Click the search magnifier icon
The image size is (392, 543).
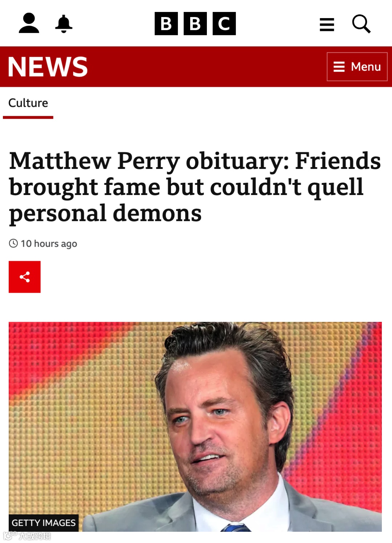click(x=361, y=24)
